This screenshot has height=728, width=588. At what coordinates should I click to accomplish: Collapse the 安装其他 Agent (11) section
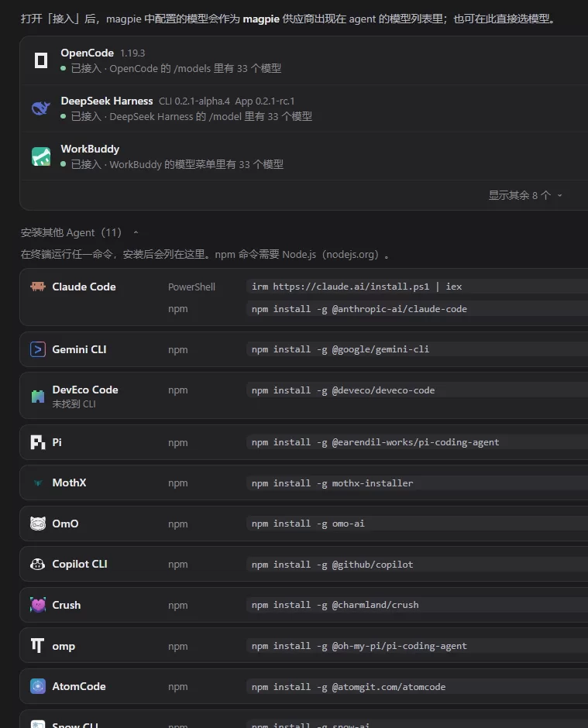click(80, 232)
